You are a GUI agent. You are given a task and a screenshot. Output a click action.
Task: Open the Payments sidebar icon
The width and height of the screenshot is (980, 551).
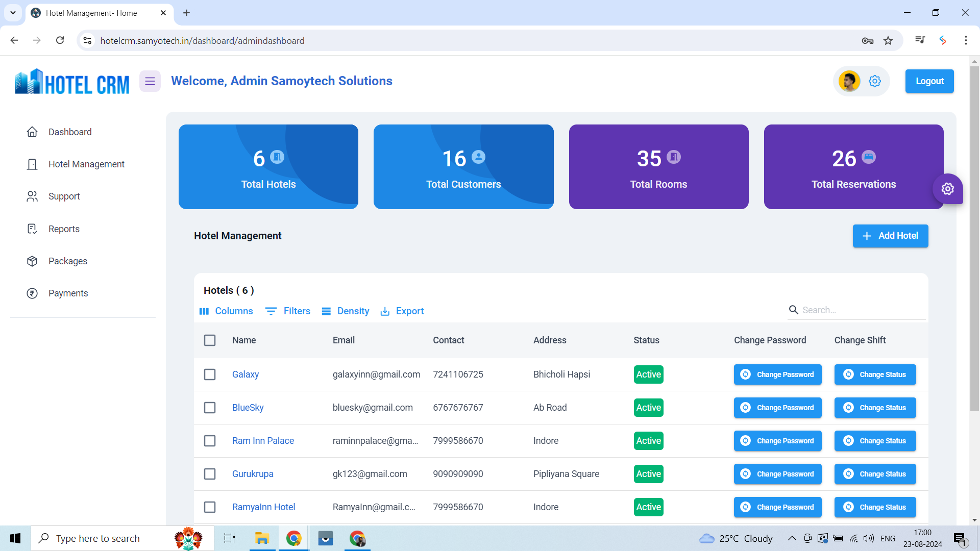click(32, 293)
